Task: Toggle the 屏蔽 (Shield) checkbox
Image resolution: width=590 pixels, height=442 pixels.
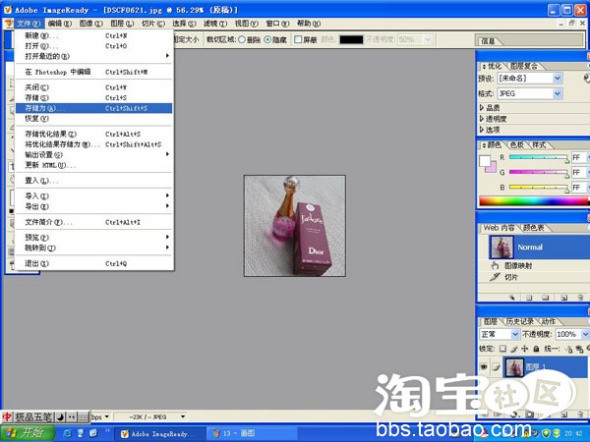Action: point(298,39)
